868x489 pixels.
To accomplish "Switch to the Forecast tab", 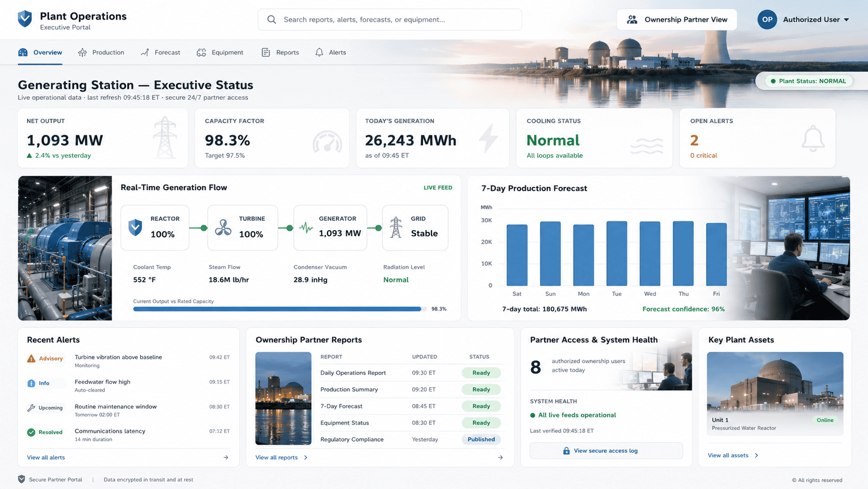I will tap(160, 52).
